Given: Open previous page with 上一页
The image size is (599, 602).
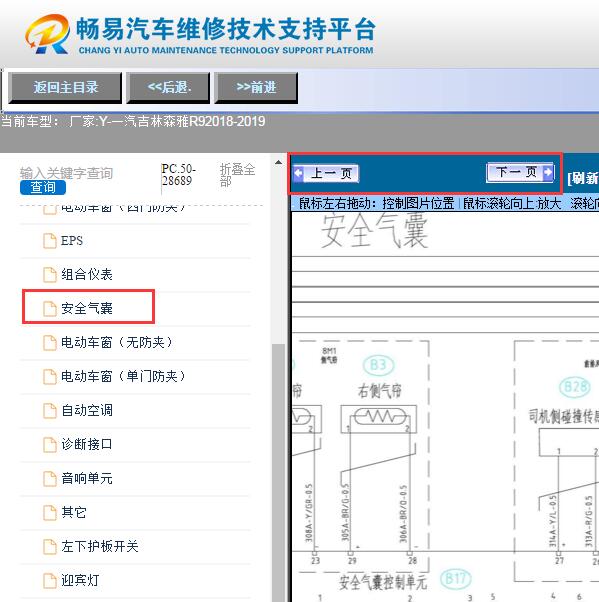Looking at the screenshot, I should [x=326, y=174].
